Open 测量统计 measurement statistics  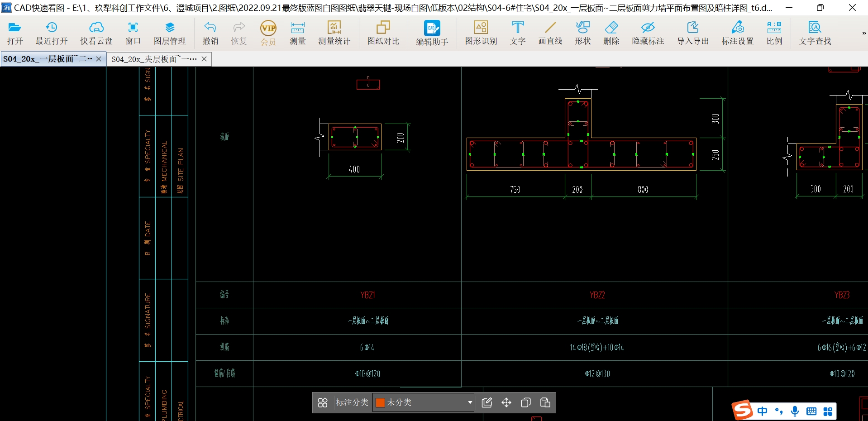tap(334, 33)
